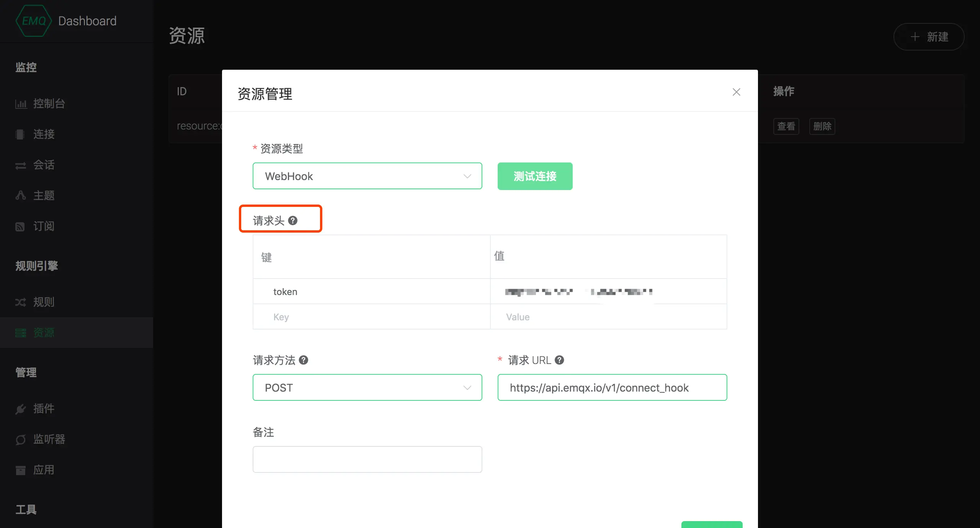The width and height of the screenshot is (980, 528).
Task: Click the EMQ logo in the sidebar
Action: 34,21
